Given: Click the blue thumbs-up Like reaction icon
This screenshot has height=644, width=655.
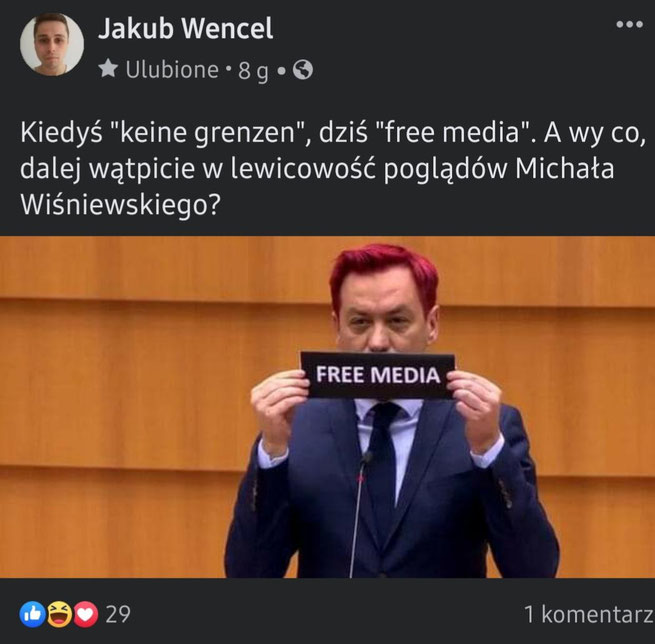Looking at the screenshot, I should (33, 614).
